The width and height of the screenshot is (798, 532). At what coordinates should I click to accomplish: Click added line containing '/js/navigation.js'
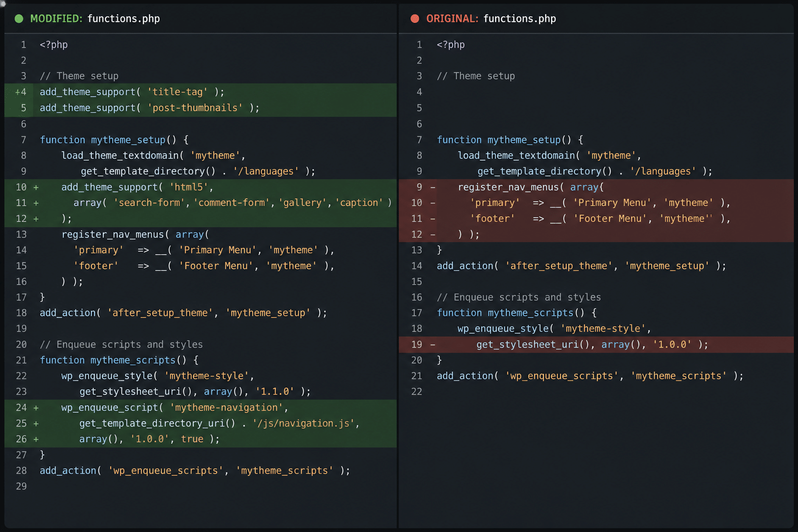tap(220, 423)
